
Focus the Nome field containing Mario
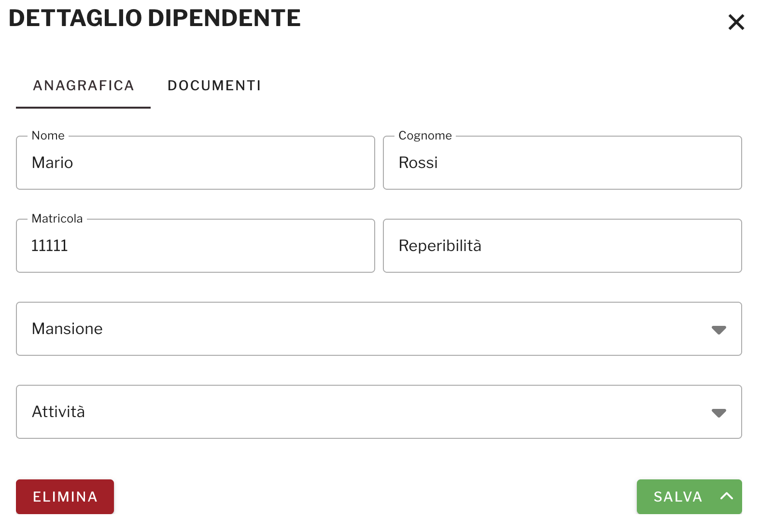click(x=196, y=163)
